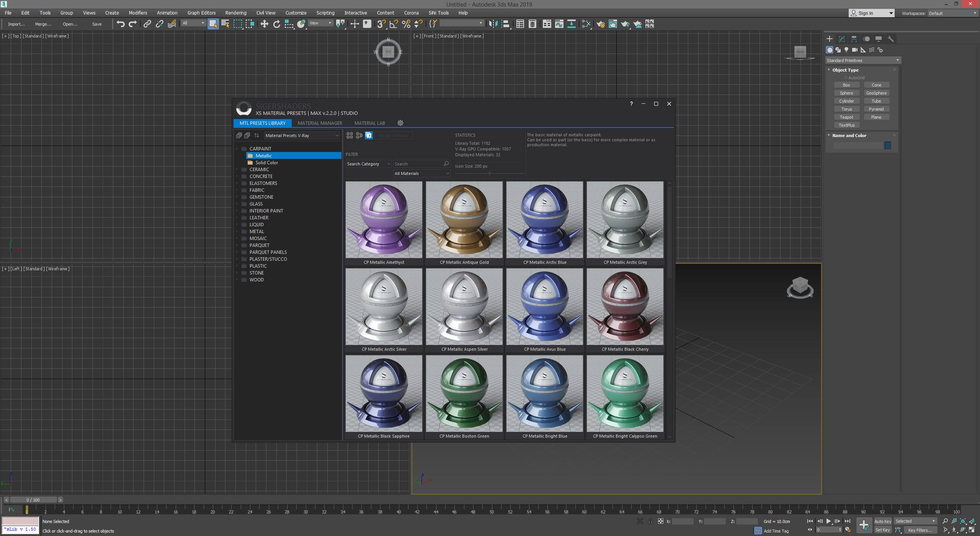Open selection filter All dropdown
980x536 pixels.
tap(193, 23)
